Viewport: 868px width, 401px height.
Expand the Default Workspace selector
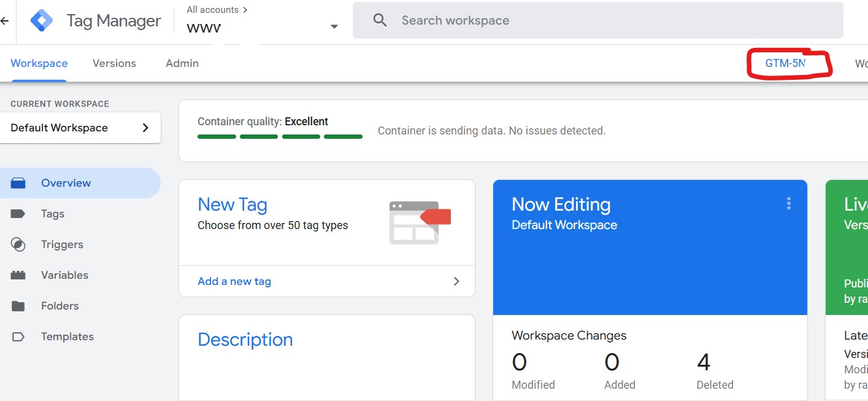80,128
